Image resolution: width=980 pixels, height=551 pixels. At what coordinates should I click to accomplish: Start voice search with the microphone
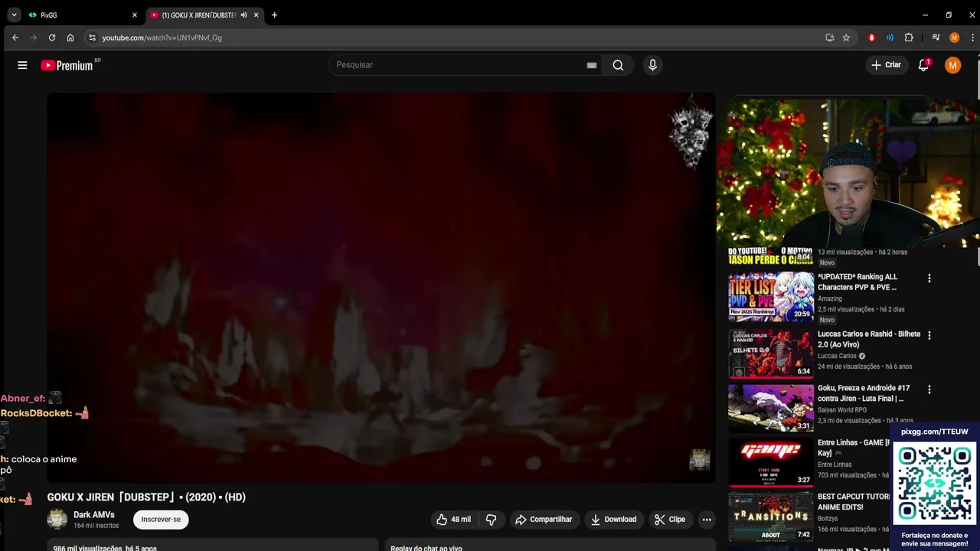[652, 65]
